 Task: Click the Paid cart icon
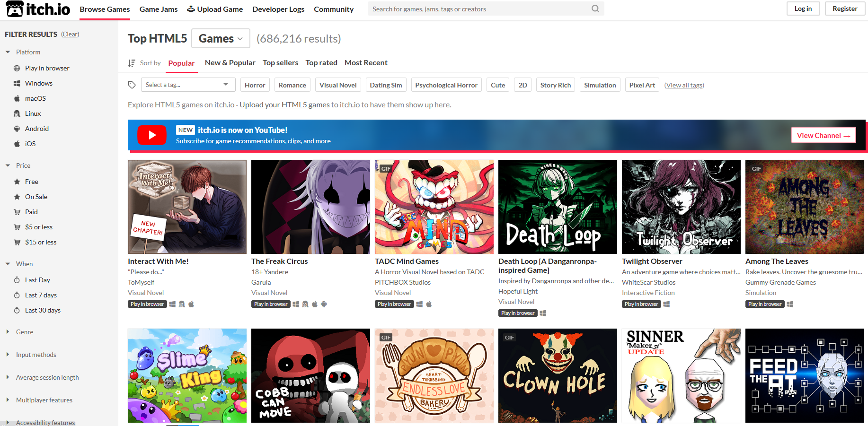pos(17,212)
